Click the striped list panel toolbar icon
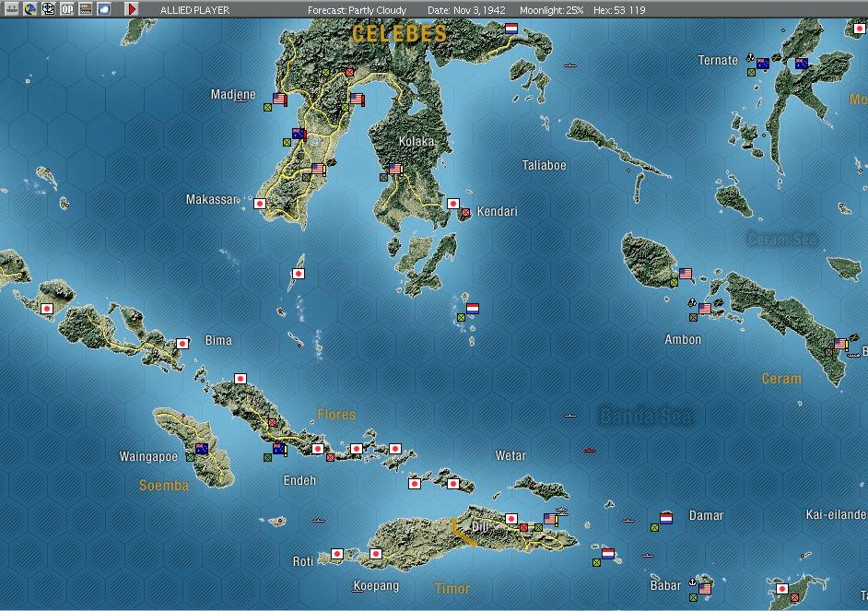Viewport: 868px width, 611px height. [86, 9]
